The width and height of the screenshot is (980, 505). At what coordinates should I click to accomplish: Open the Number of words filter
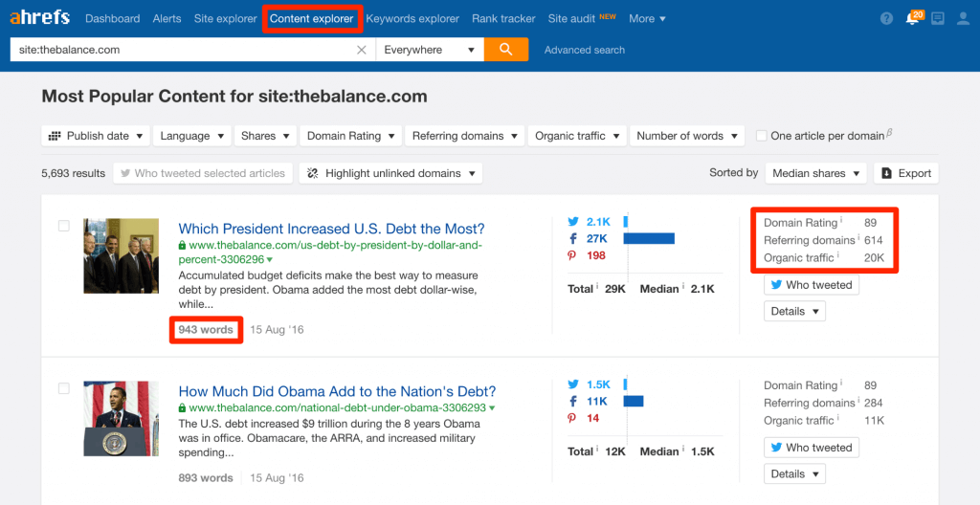click(687, 136)
